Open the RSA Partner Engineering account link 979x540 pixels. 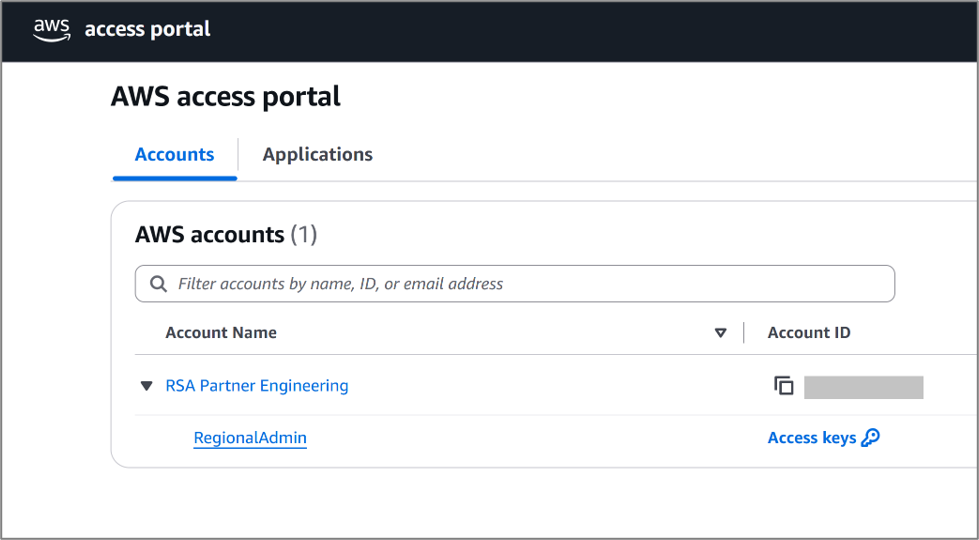coord(257,386)
